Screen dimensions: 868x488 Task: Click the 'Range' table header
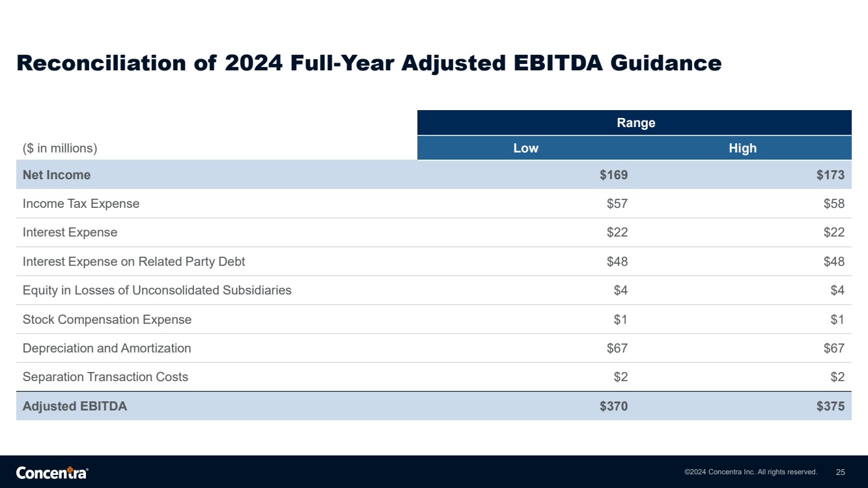click(x=634, y=122)
